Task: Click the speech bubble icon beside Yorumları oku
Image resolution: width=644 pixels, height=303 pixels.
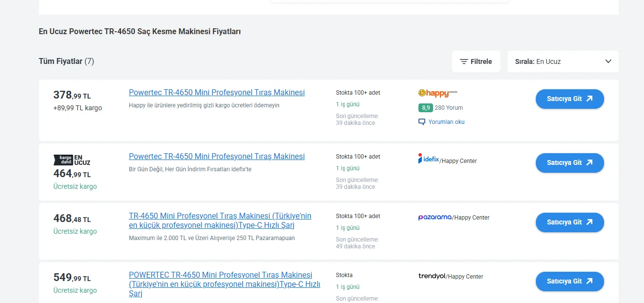Action: [x=422, y=122]
